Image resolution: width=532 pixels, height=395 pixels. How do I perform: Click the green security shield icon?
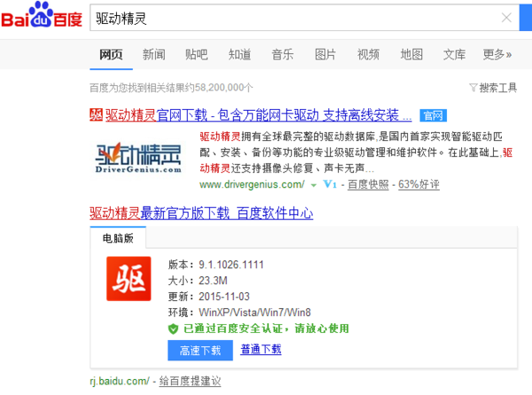point(174,328)
